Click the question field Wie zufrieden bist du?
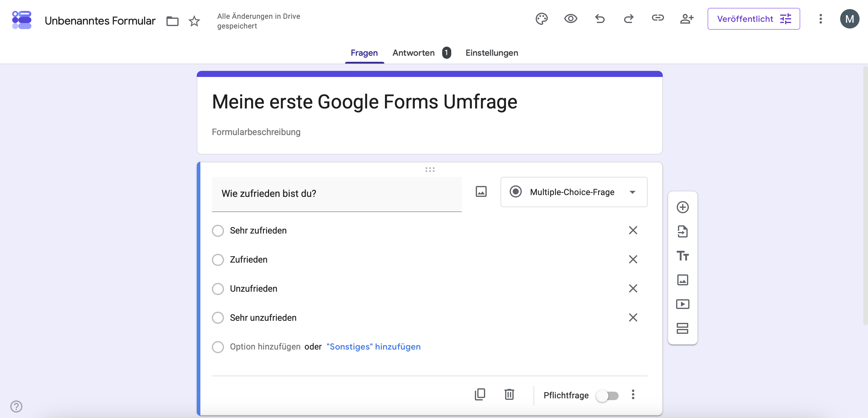The height and width of the screenshot is (418, 868). point(336,194)
